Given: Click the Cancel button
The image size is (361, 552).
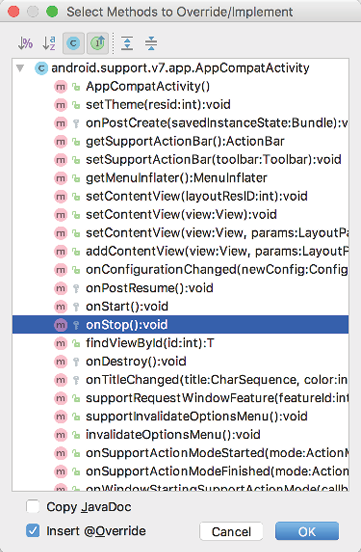Looking at the screenshot, I should [231, 531].
